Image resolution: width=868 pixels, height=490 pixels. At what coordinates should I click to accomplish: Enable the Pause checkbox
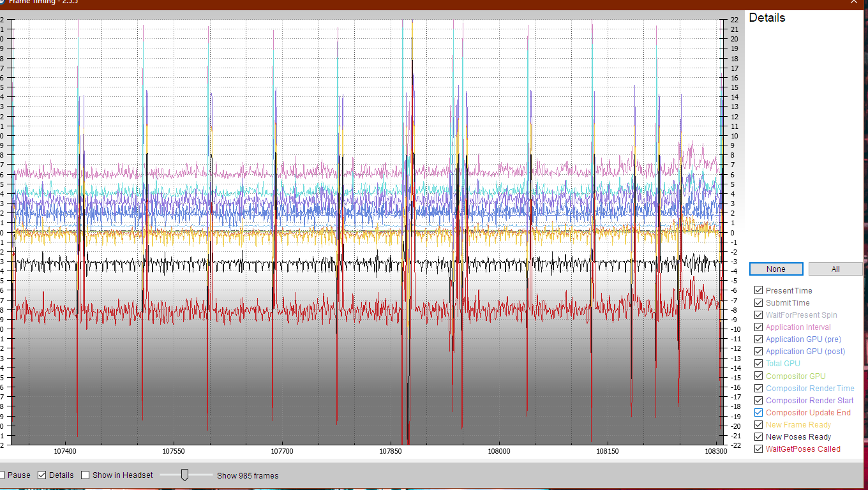click(x=2, y=475)
